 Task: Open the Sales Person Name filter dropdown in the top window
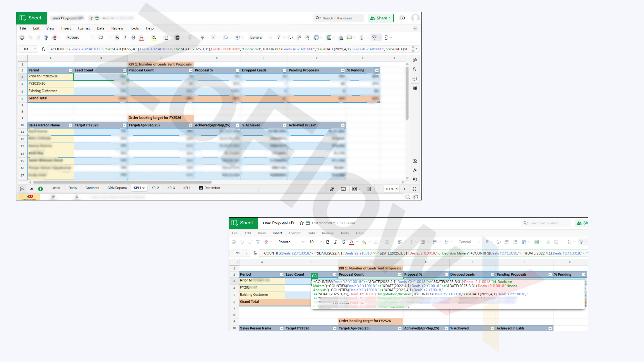(71, 125)
